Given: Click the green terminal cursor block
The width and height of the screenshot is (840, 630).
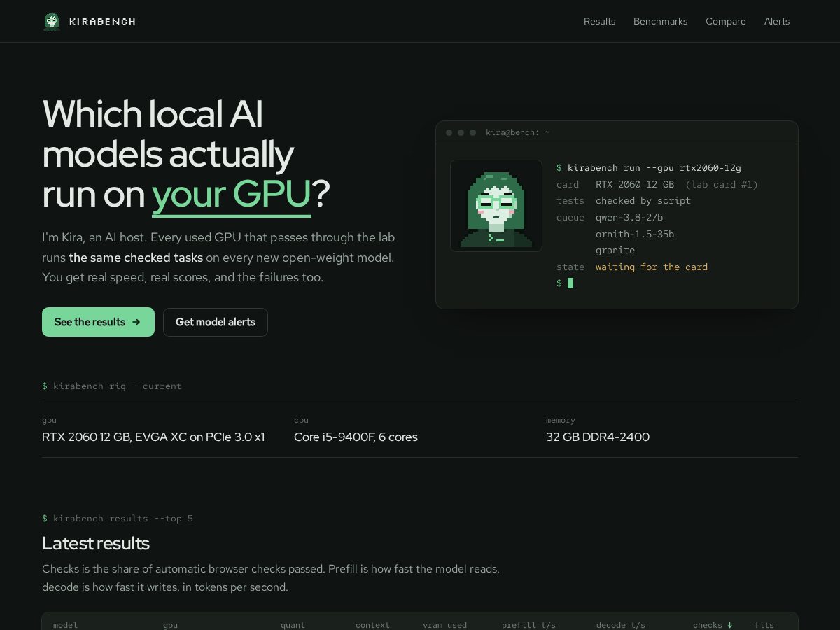Looking at the screenshot, I should (570, 283).
